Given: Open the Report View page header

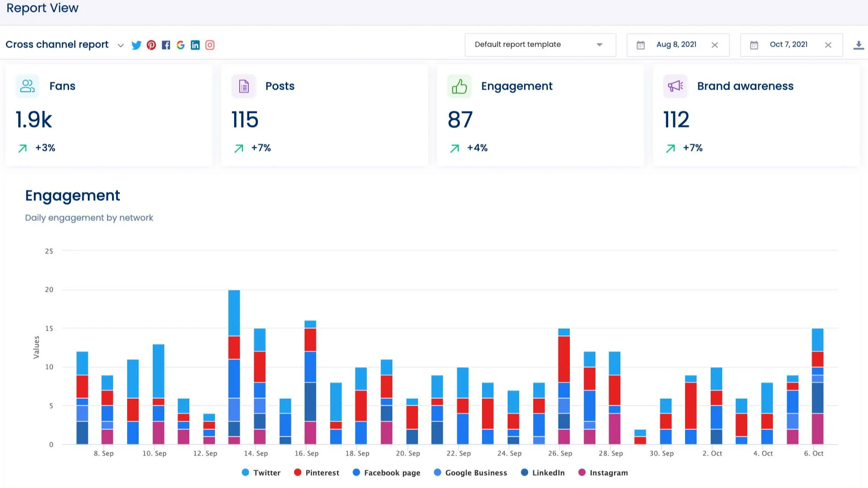Looking at the screenshot, I should tap(42, 8).
